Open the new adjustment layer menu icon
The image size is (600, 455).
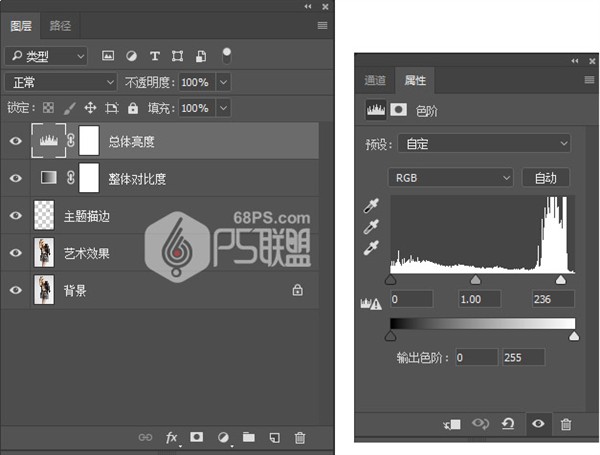[x=223, y=437]
